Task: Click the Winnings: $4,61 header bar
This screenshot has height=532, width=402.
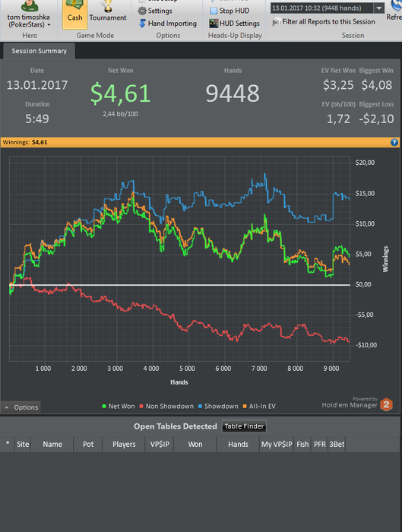Action: pos(200,142)
